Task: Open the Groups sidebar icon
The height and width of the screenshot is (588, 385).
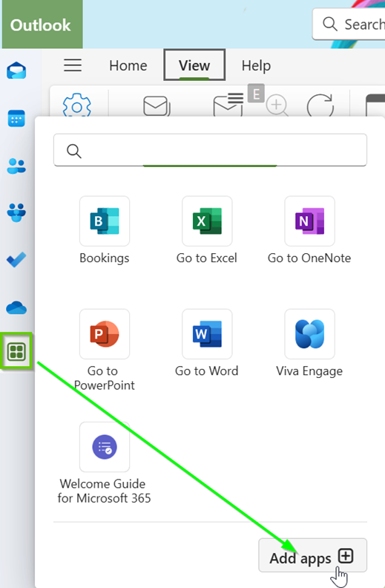Action: [16, 212]
